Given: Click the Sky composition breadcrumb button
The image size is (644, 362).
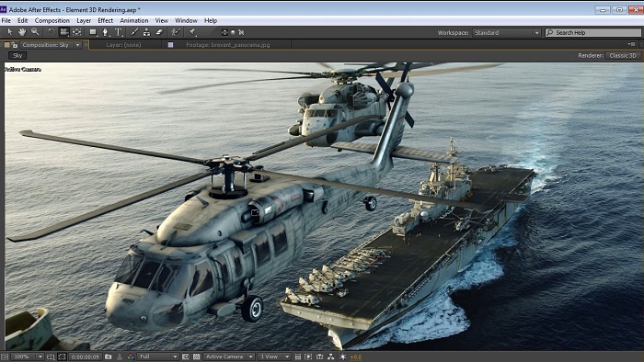Looking at the screenshot, I should tap(17, 55).
